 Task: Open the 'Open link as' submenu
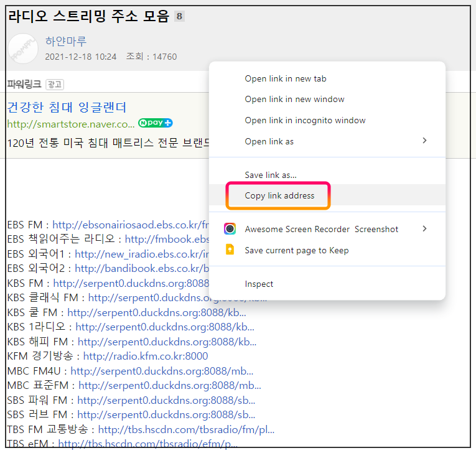coord(327,141)
